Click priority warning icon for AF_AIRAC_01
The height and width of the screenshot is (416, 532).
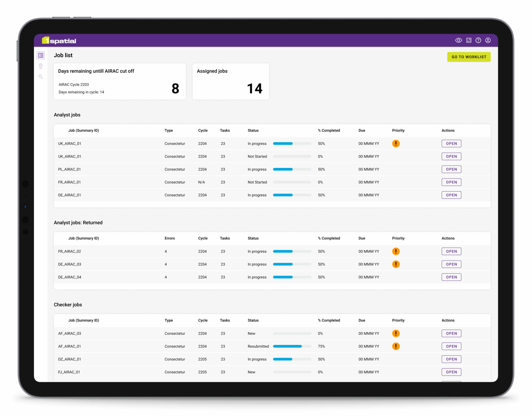pos(396,346)
